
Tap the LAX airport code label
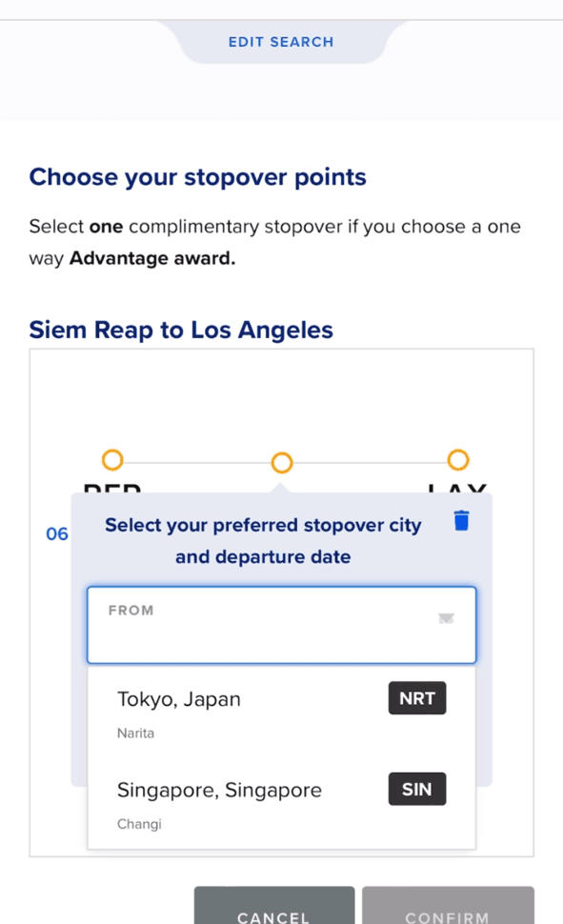tap(457, 489)
